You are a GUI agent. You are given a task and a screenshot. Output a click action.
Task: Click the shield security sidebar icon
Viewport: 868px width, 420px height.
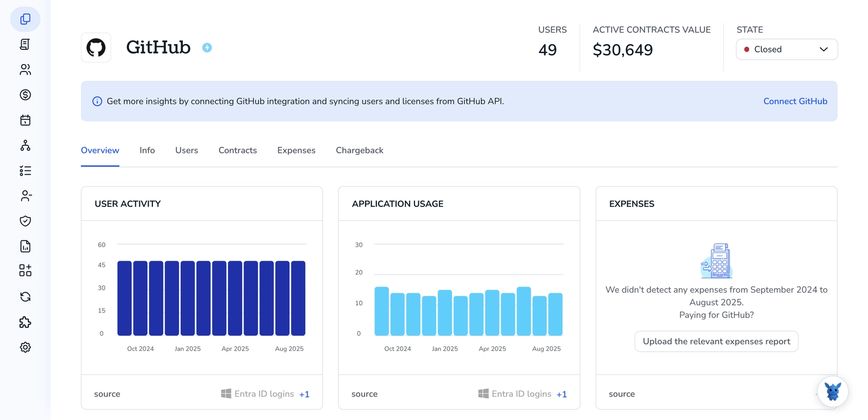[25, 221]
